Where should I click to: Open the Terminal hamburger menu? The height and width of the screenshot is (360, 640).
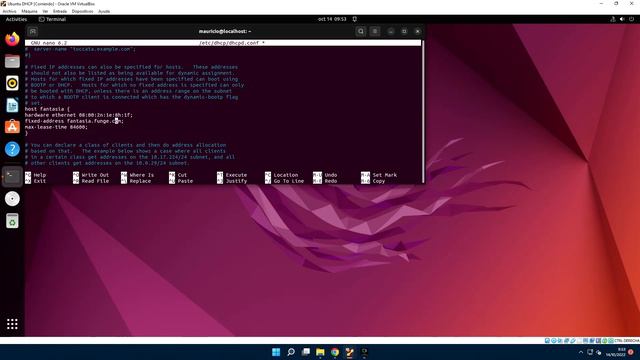(375, 31)
